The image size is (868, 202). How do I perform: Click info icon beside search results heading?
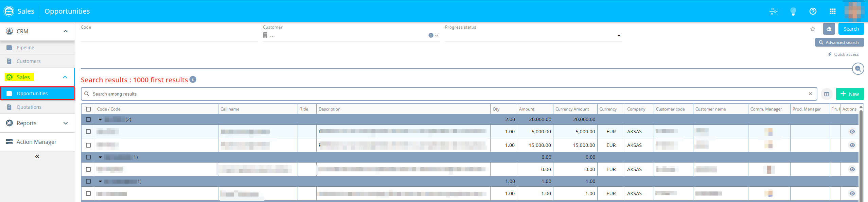(193, 80)
